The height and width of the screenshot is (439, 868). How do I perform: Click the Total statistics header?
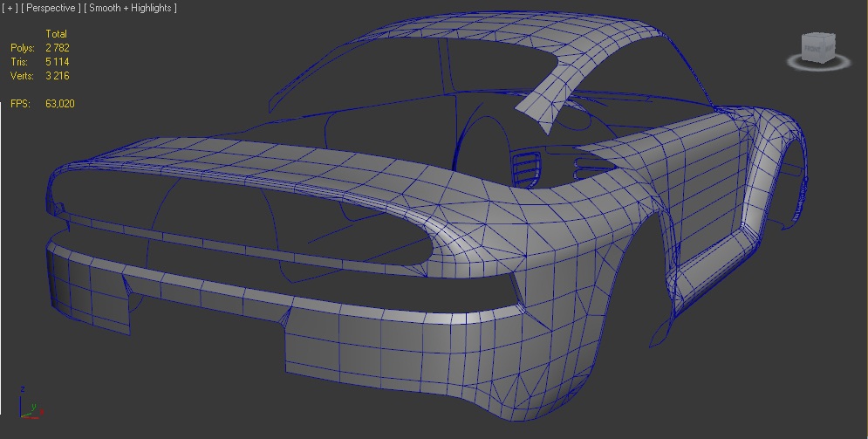57,34
